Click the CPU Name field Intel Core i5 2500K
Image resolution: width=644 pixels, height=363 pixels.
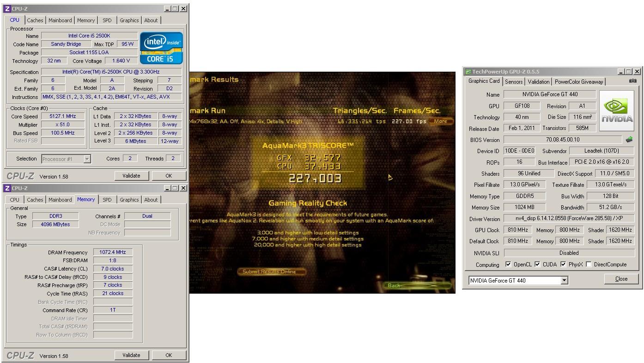point(89,36)
